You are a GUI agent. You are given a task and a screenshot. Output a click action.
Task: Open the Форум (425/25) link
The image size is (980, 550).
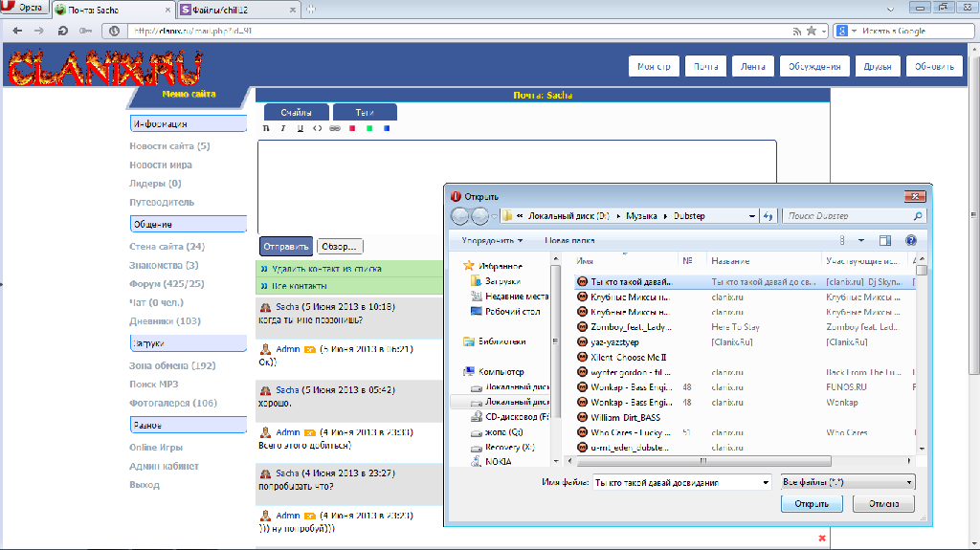(x=167, y=284)
